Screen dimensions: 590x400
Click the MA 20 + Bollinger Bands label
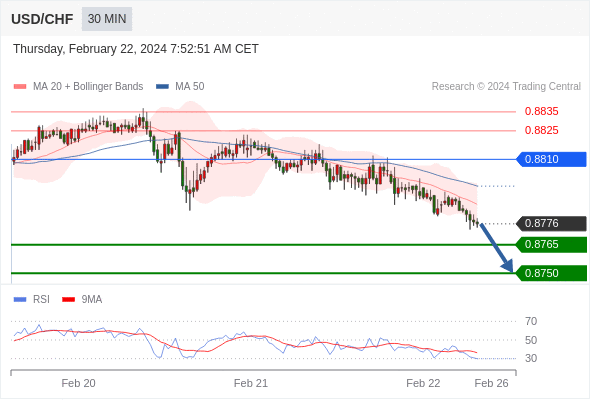[x=88, y=87]
